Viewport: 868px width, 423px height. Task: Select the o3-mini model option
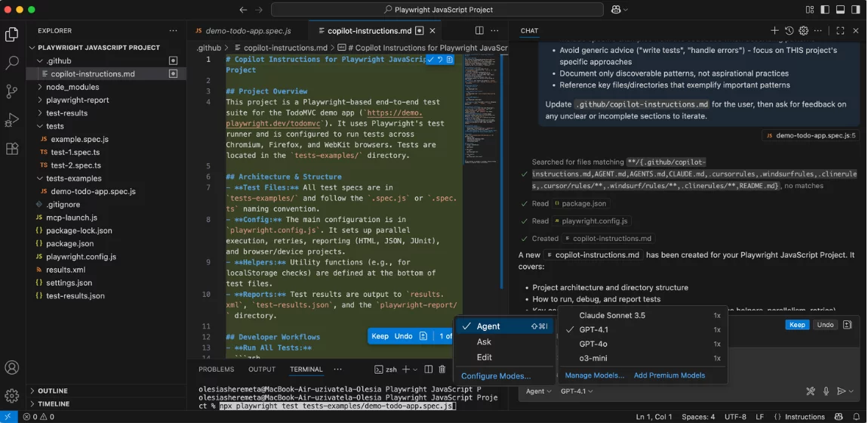click(593, 358)
